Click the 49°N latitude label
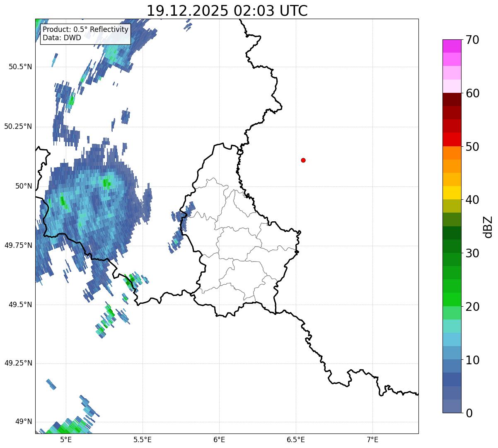 [x=24, y=422]
